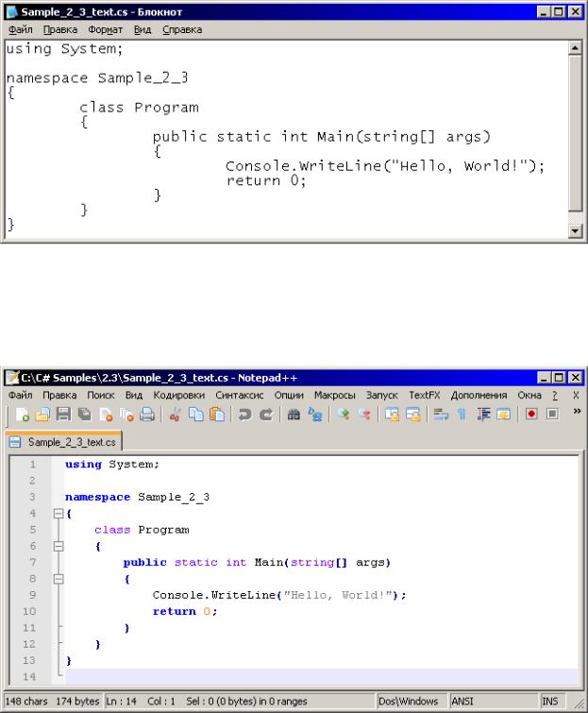Open the Вид menu in Блокнот window
The height and width of the screenshot is (713, 588).
point(143,29)
